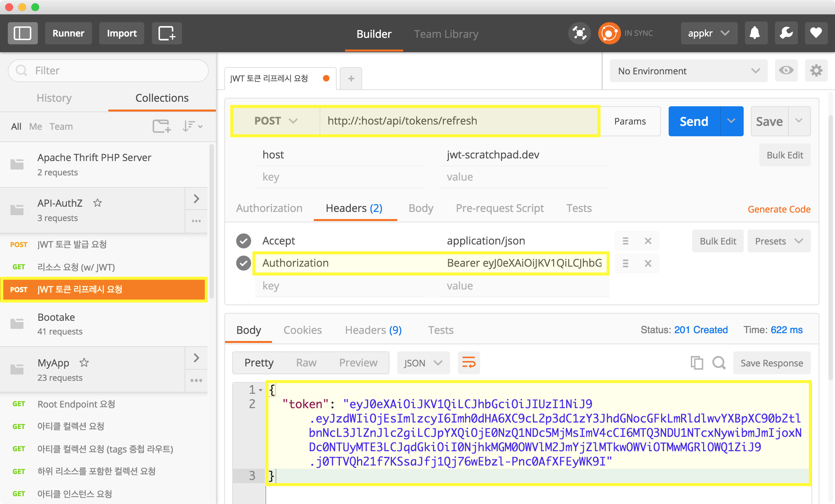Open the wrench settings icon
Image resolution: width=835 pixels, height=504 pixels.
coord(786,33)
